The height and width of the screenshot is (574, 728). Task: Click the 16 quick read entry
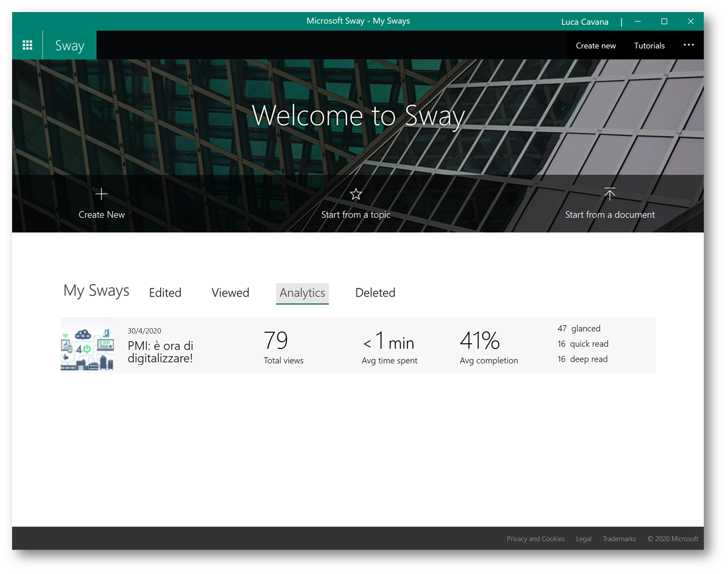pos(583,344)
